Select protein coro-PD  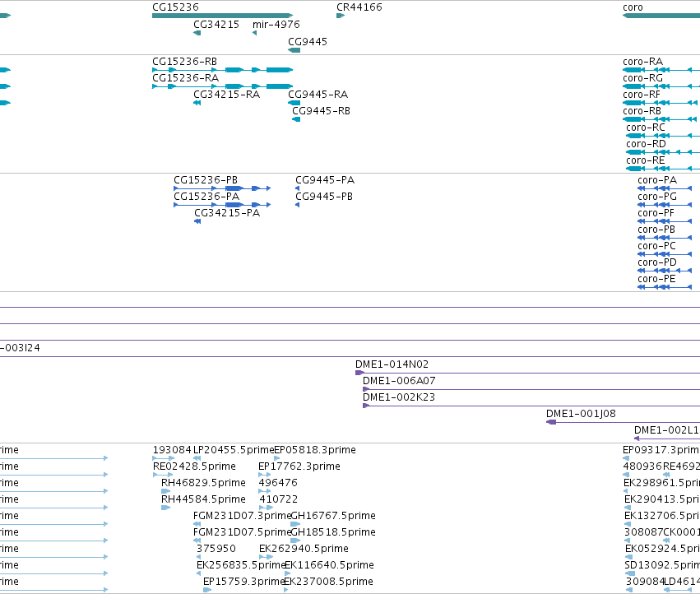tap(657, 263)
